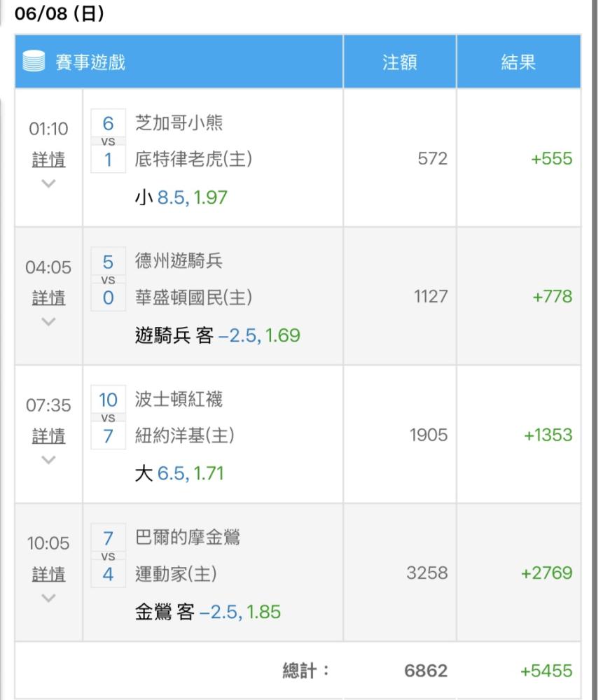This screenshot has width=603, height=700.
Task: Expand the chevron under the 01:10 match
Action: point(48,183)
